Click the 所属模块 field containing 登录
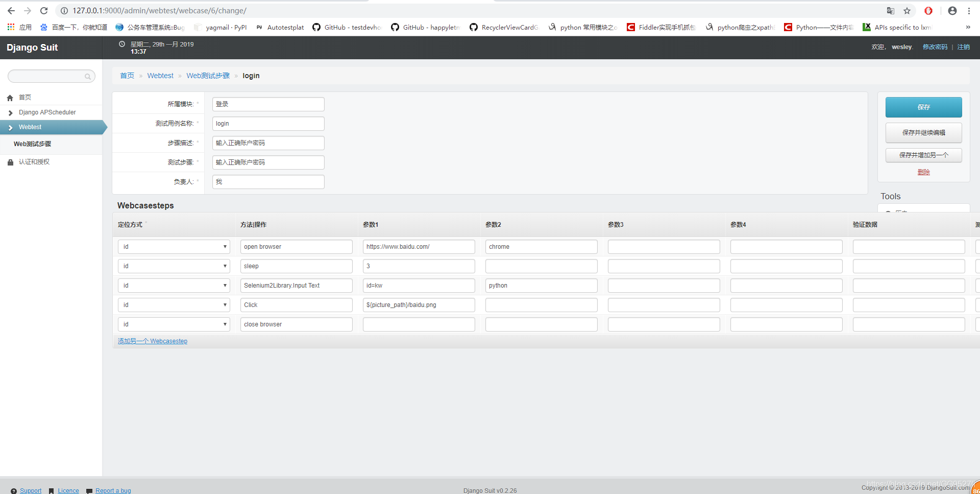Screen dimensions: 980x494 click(x=268, y=104)
